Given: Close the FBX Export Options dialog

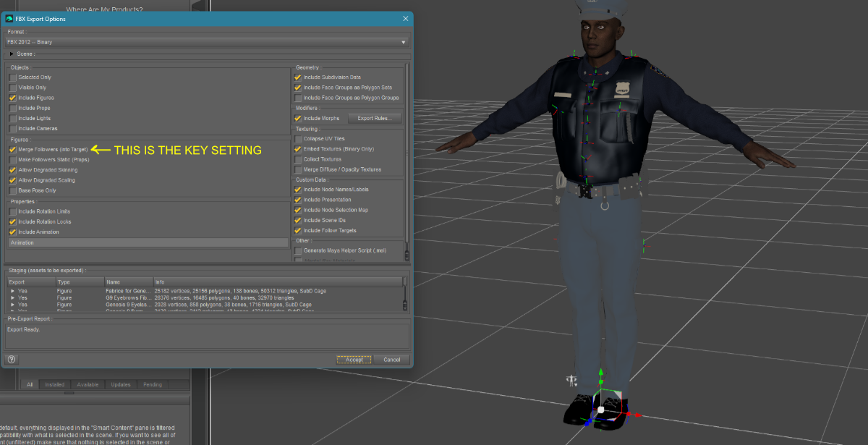Looking at the screenshot, I should [405, 19].
